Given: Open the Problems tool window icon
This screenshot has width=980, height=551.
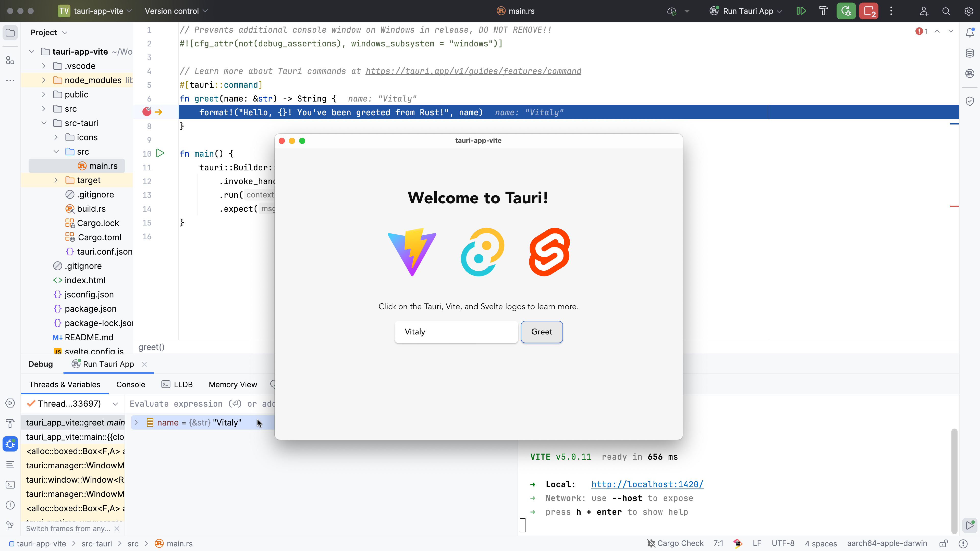Looking at the screenshot, I should click(10, 505).
